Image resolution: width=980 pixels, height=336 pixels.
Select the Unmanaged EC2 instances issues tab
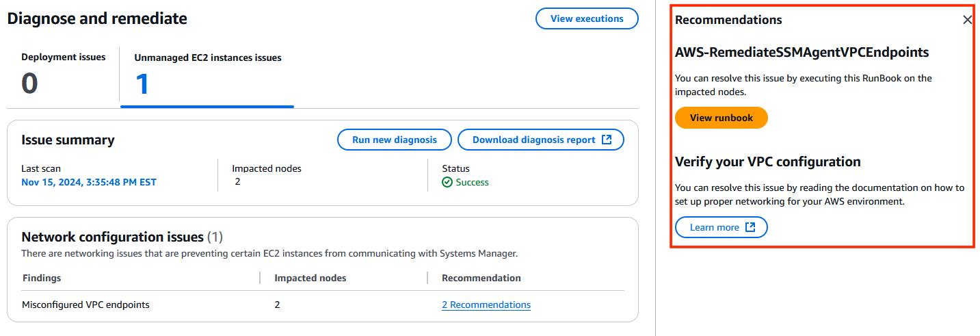coord(207,77)
